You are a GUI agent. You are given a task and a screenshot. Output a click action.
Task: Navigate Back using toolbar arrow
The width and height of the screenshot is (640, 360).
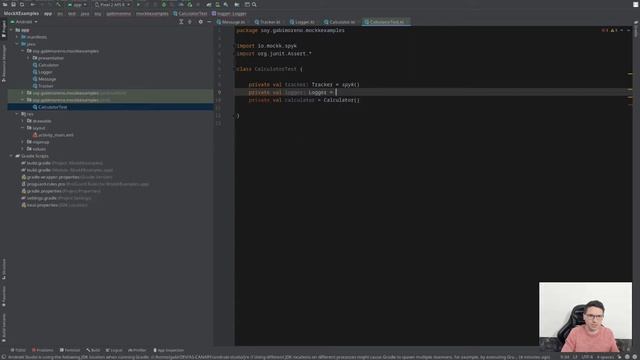[33, 4]
